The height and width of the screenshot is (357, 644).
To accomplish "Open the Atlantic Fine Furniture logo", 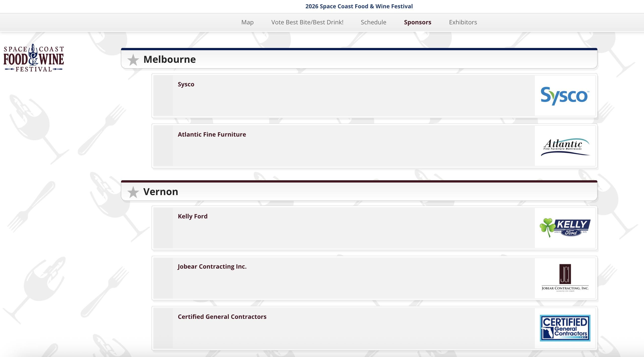I will 565,146.
